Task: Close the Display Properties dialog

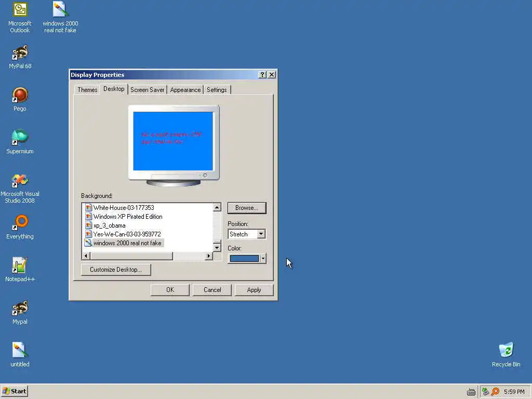Action: coord(271,75)
